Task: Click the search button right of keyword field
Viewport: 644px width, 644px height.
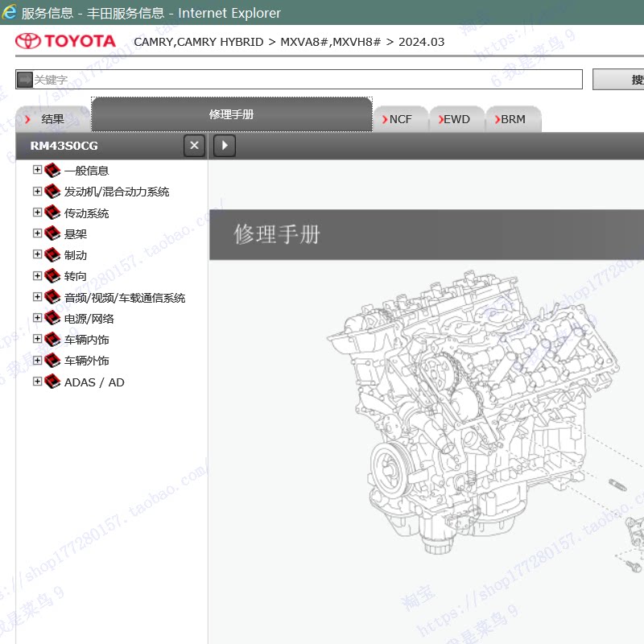Action: click(618, 79)
